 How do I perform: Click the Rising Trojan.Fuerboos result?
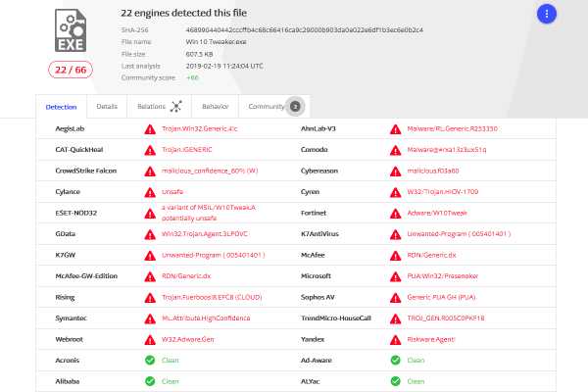(212, 297)
